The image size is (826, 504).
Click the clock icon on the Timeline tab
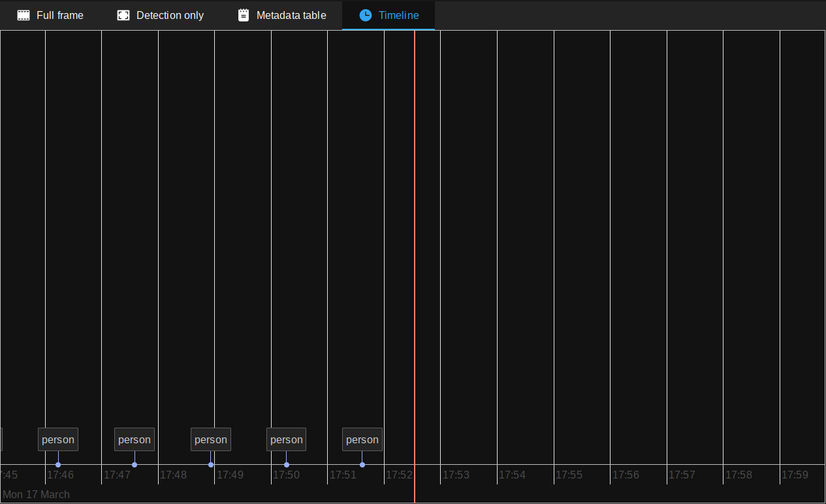click(365, 15)
